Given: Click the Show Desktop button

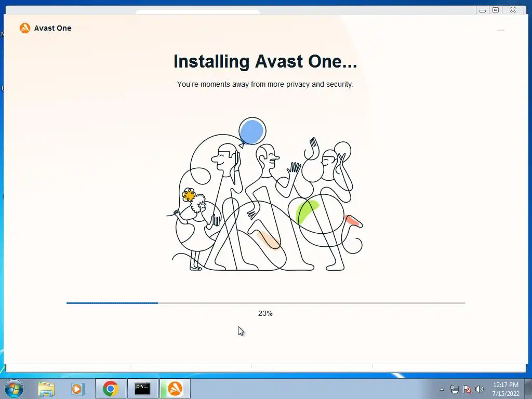Looking at the screenshot, I should pos(528,389).
